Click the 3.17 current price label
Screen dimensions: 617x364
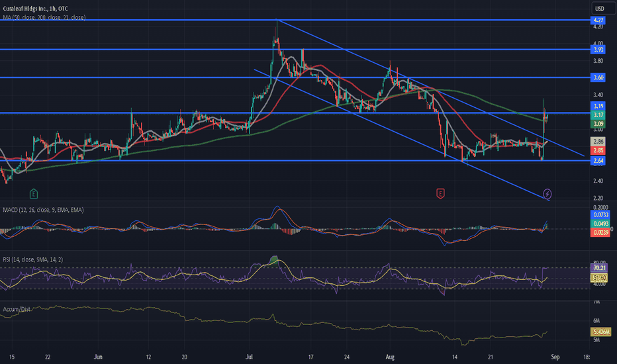tap(598, 115)
